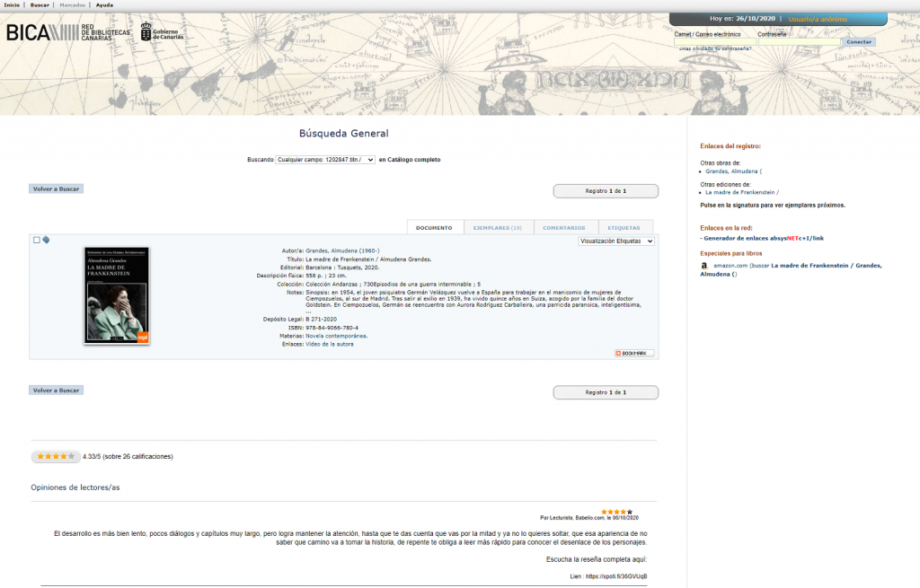Click the blue tag icon beside the record checkbox
The image size is (920, 588).
tap(46, 240)
